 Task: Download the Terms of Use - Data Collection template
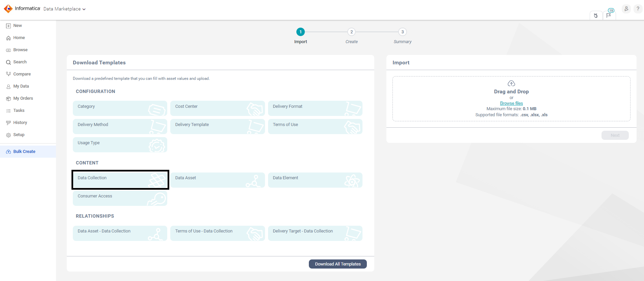coord(217,233)
